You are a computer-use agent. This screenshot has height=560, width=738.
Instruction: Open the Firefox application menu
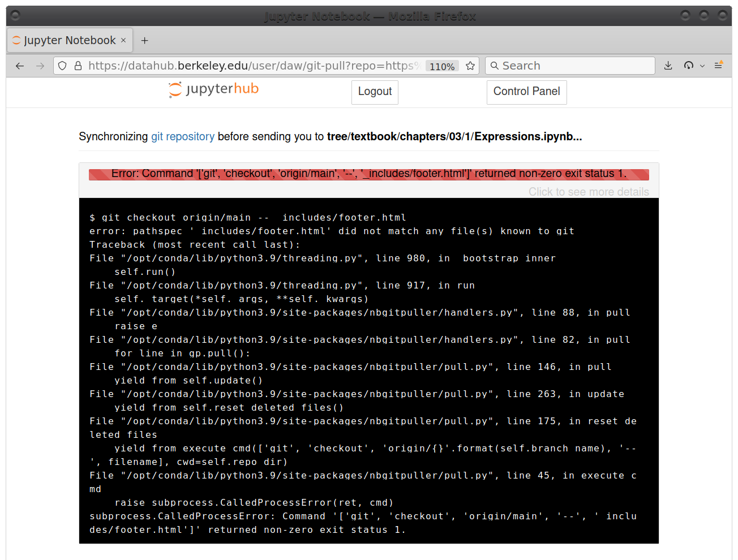point(718,65)
